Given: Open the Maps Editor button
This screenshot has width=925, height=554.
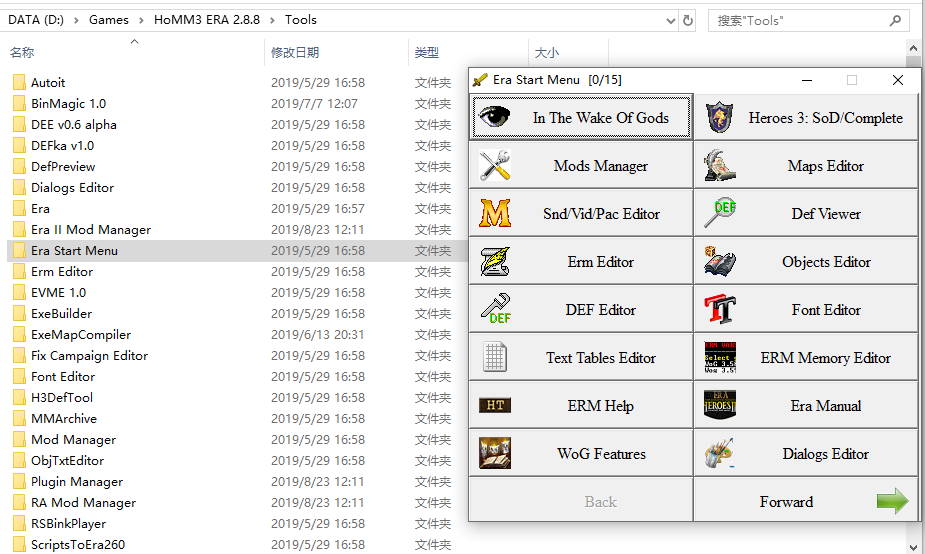Looking at the screenshot, I should (x=806, y=165).
